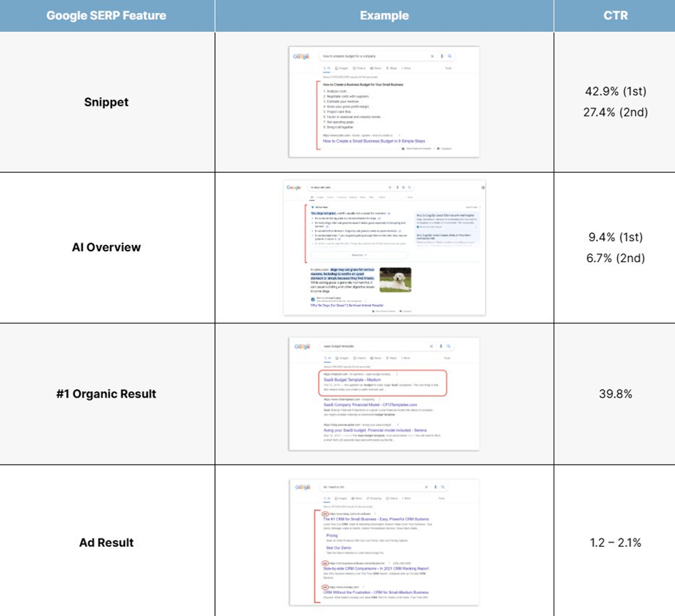Click the 'CTR' column header
The width and height of the screenshot is (675, 616).
click(616, 16)
